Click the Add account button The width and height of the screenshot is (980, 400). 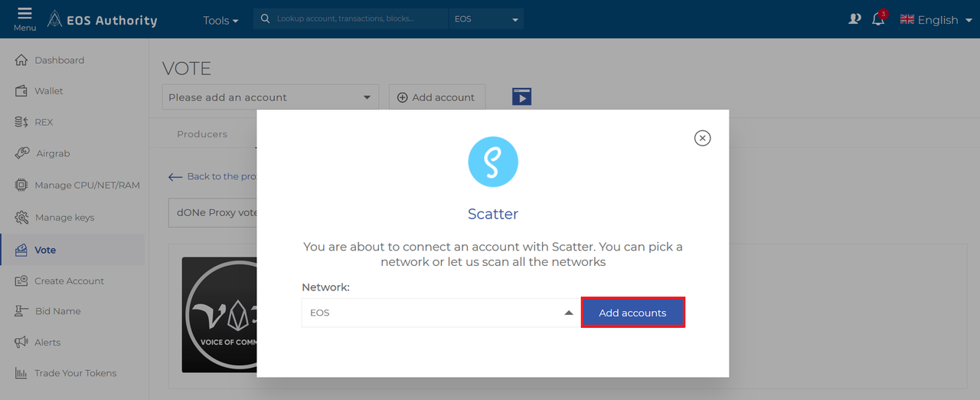436,97
